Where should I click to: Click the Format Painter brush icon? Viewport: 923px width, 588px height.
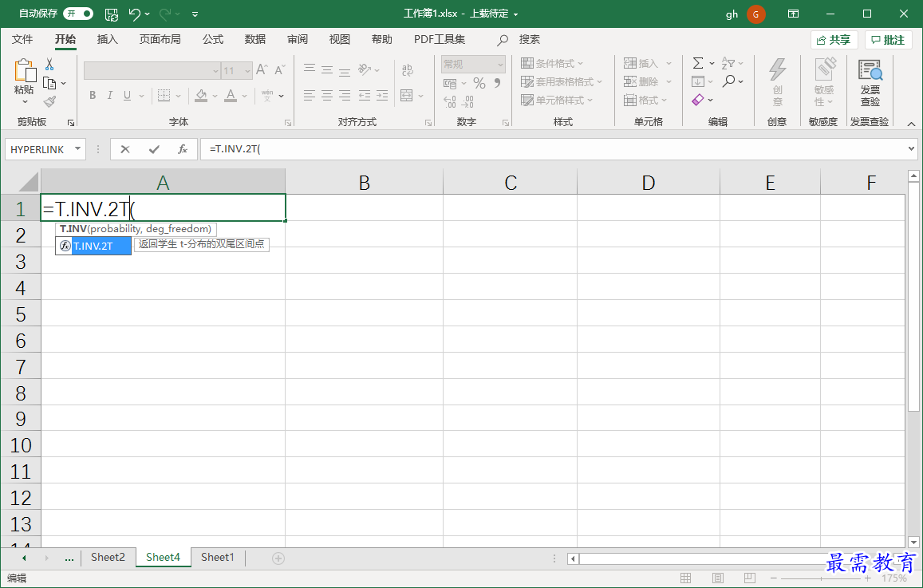point(50,102)
